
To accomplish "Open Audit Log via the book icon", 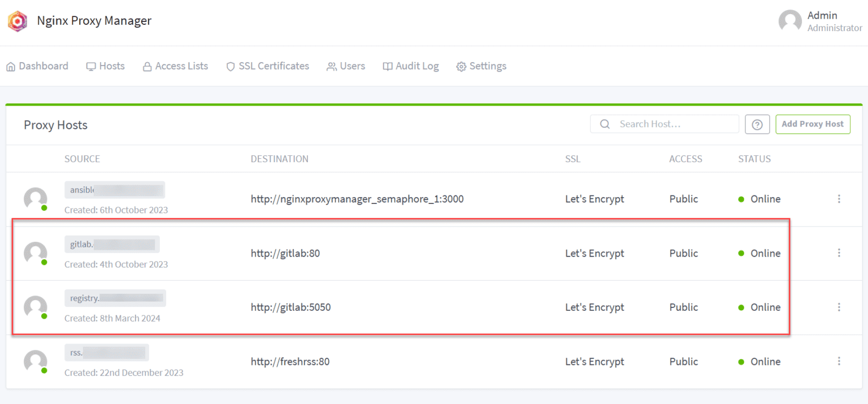I will tap(388, 66).
